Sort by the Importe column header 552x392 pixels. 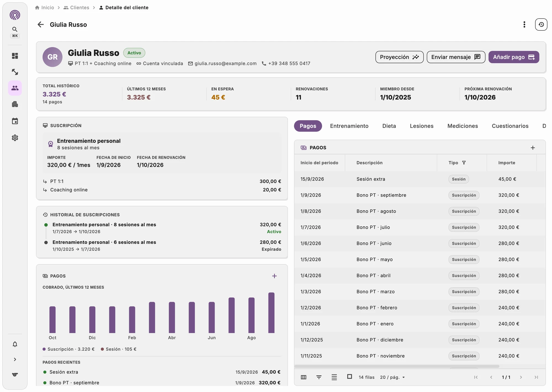(x=506, y=163)
